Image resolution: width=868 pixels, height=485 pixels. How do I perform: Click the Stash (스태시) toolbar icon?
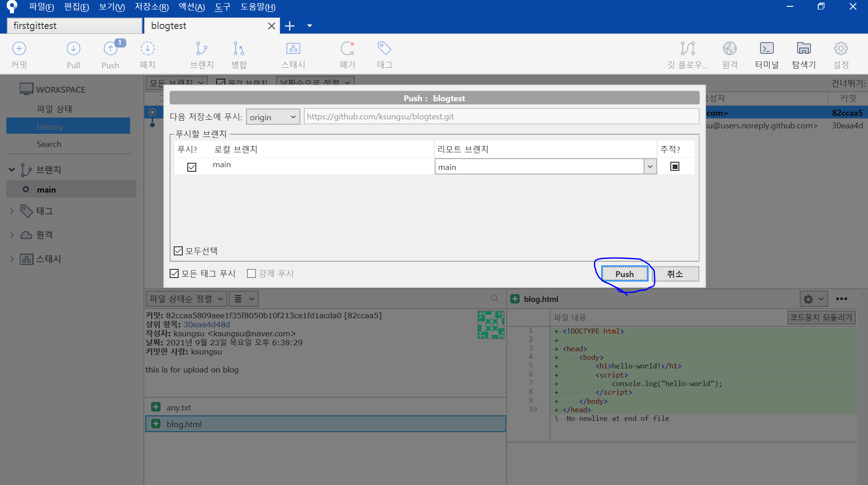(293, 48)
